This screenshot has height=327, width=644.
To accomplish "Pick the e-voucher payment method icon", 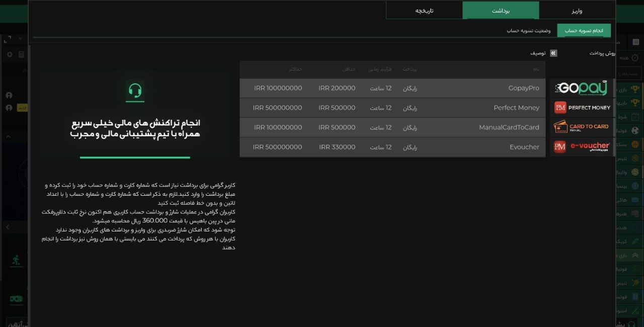I will (582, 147).
